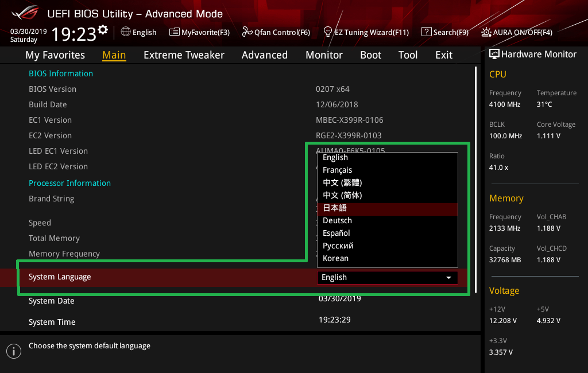
Task: Select 中文 (简体) language option
Action: point(388,195)
